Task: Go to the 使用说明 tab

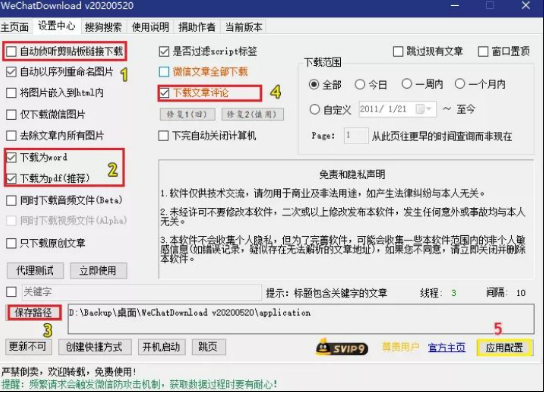Action: [x=150, y=27]
